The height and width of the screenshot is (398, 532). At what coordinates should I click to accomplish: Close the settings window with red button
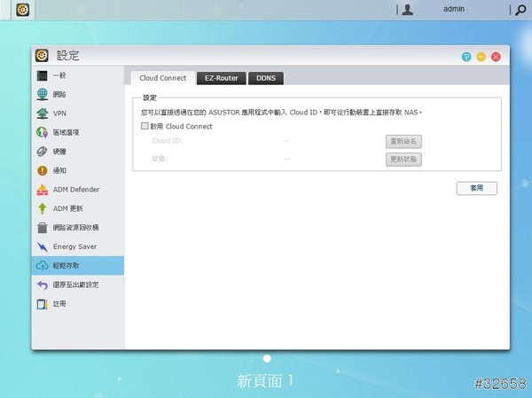point(496,57)
